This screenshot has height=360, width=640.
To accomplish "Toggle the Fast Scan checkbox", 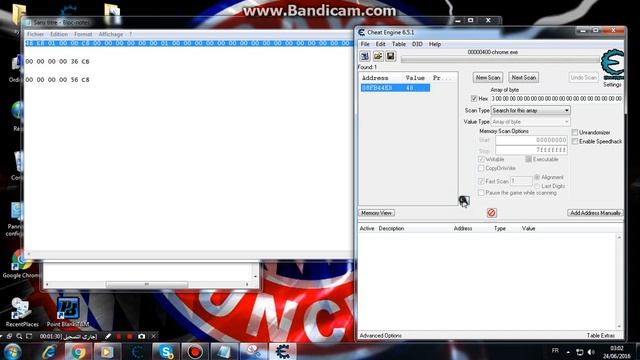I will [481, 181].
